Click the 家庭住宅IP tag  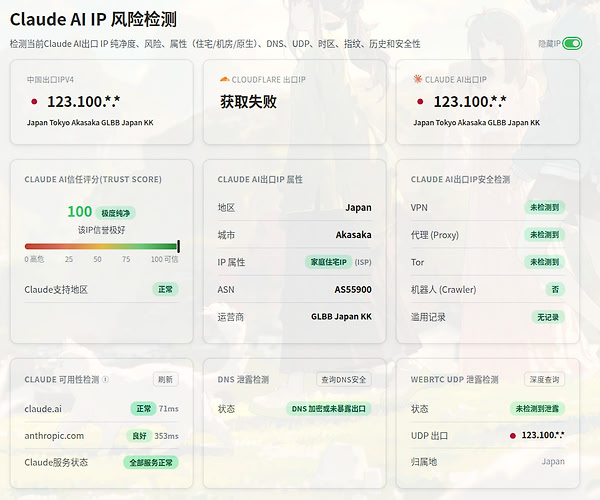pos(328,262)
